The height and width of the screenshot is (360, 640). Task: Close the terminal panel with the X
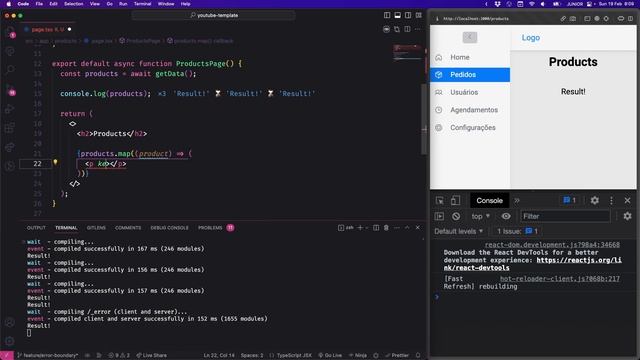tap(418, 228)
